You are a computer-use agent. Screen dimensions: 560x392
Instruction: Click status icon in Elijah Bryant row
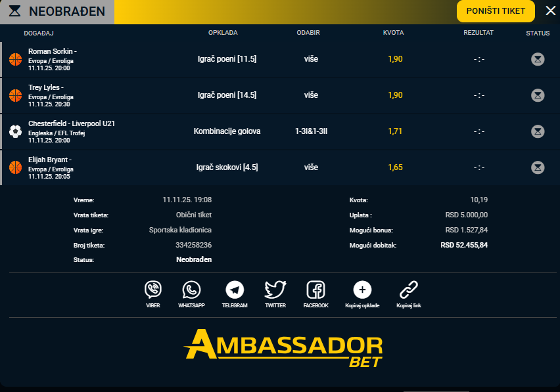538,167
